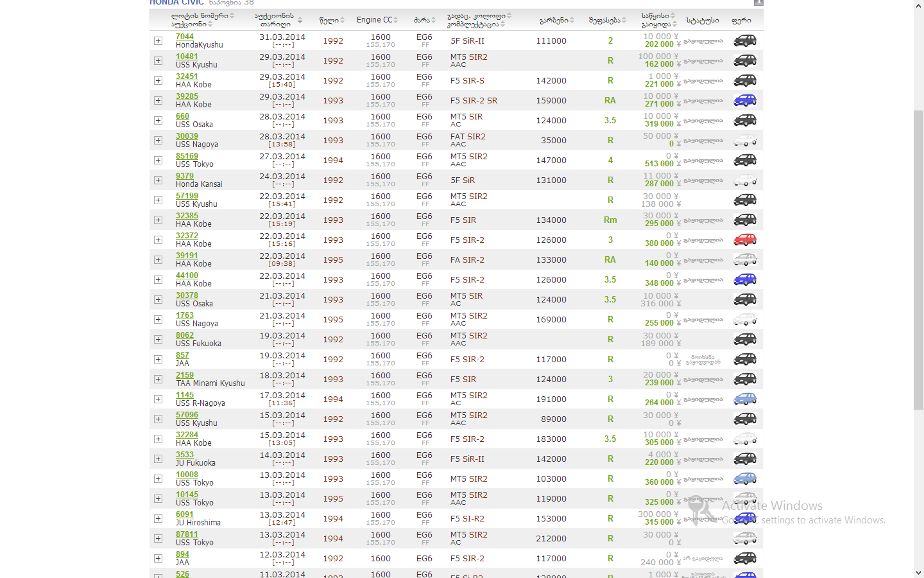Click the car icon in the lot 660 row
Image resolution: width=924 pixels, height=578 pixels.
coord(745,120)
